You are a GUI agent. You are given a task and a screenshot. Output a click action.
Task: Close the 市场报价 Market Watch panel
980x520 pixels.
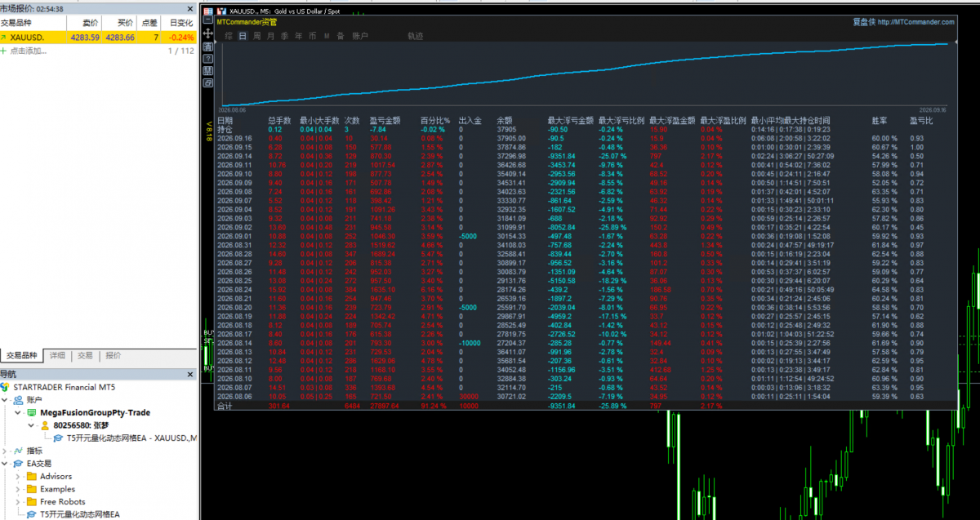(x=190, y=8)
